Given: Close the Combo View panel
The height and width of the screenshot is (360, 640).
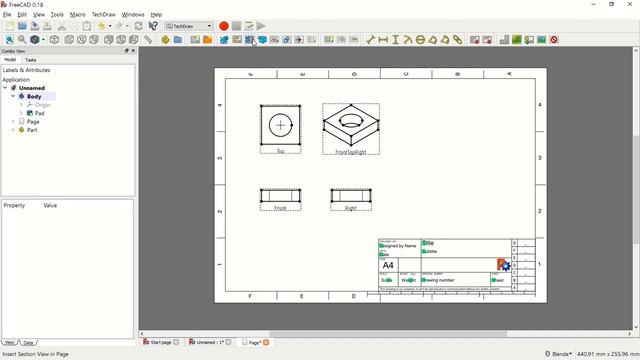Looking at the screenshot, I should click(x=133, y=51).
